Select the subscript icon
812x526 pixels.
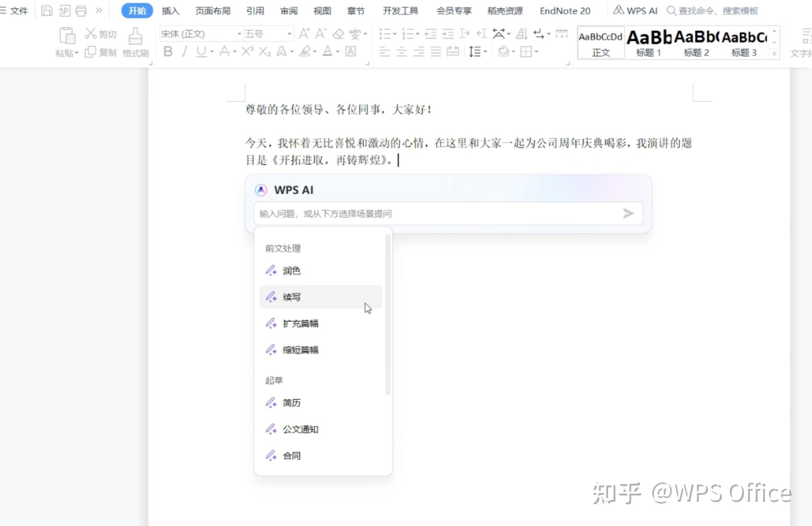click(x=264, y=51)
